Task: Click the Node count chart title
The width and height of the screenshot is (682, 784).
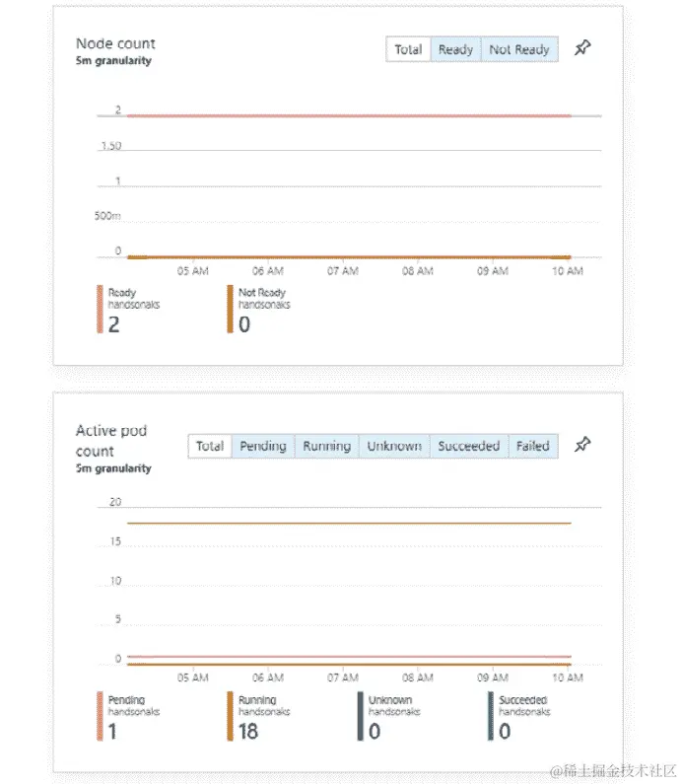Action: (115, 43)
